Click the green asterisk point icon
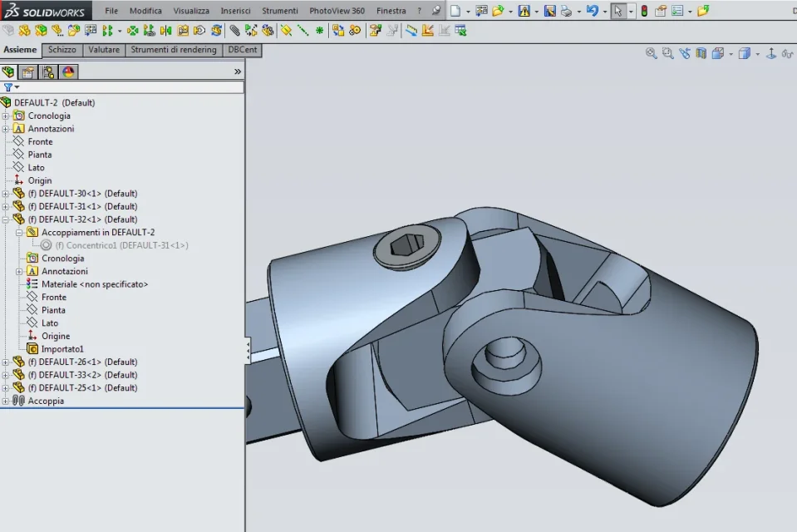The image size is (797, 532). (x=319, y=31)
